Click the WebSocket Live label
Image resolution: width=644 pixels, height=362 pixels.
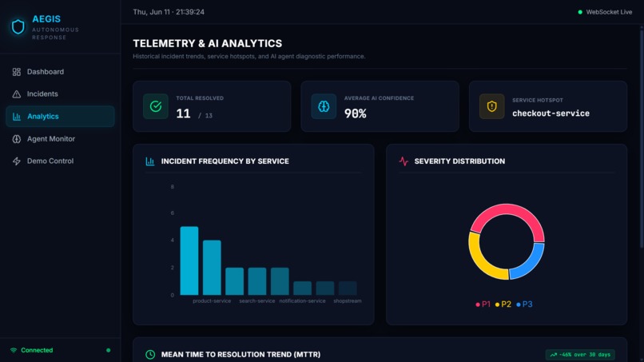(x=609, y=12)
